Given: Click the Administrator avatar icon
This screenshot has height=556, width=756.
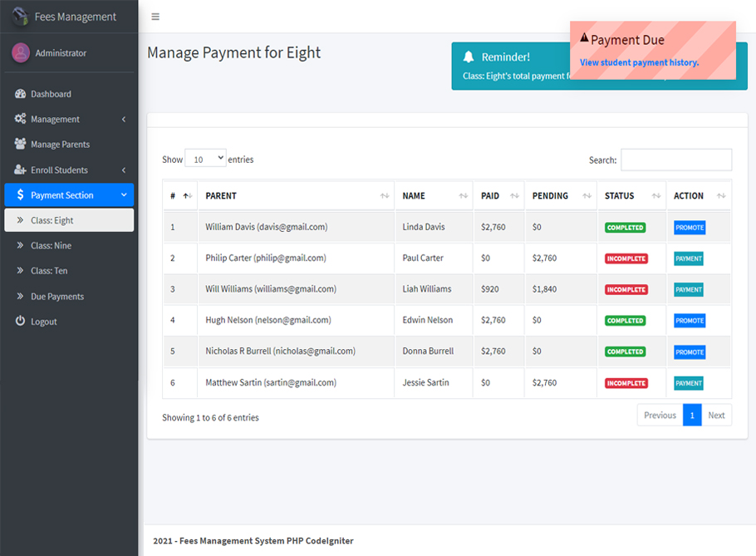Looking at the screenshot, I should (x=21, y=53).
